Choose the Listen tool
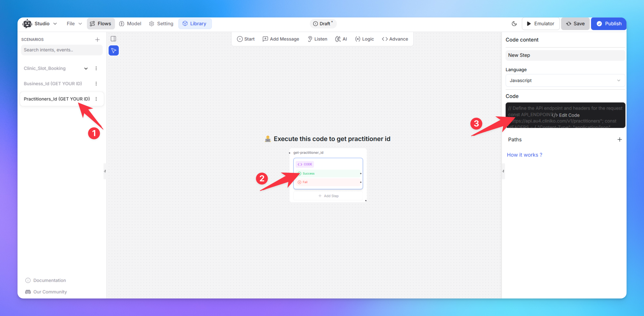The width and height of the screenshot is (644, 316). click(317, 39)
